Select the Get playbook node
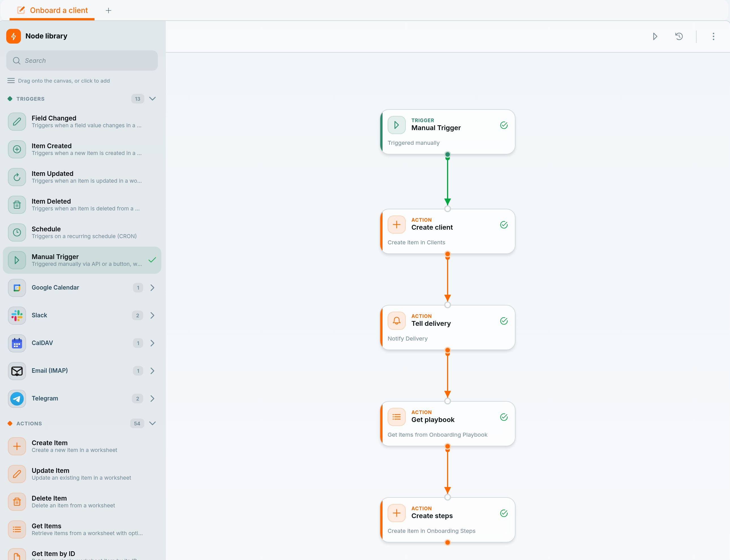The image size is (730, 560). click(448, 424)
